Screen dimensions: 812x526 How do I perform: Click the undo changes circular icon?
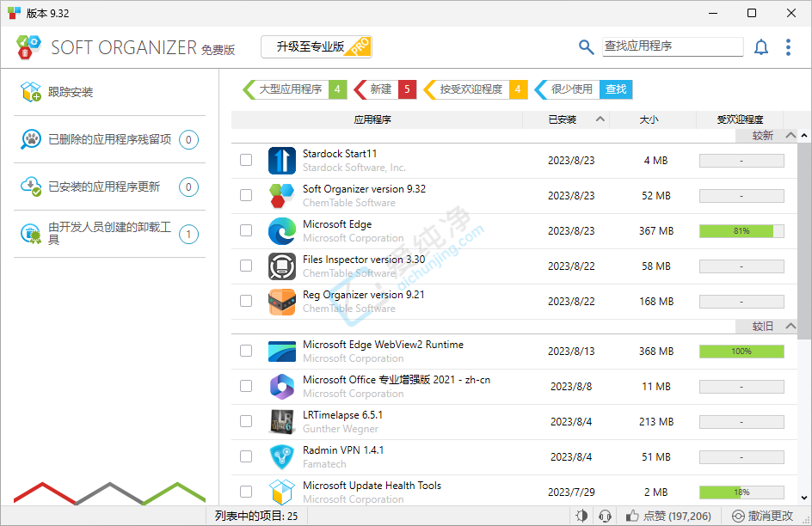click(738, 516)
